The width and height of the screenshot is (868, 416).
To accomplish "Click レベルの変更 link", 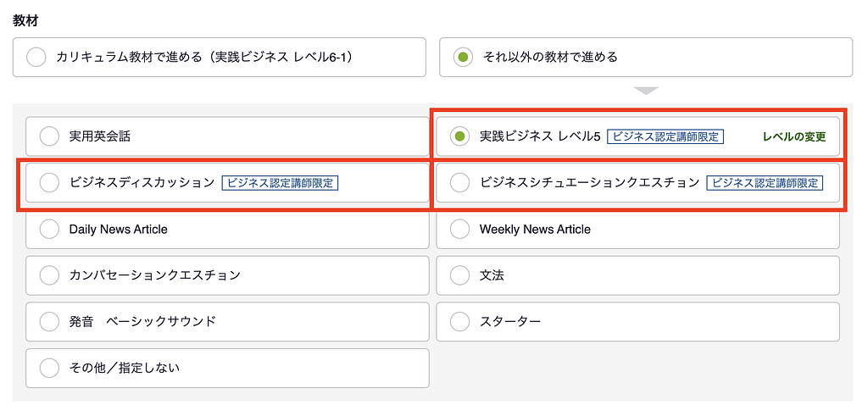I will [793, 136].
